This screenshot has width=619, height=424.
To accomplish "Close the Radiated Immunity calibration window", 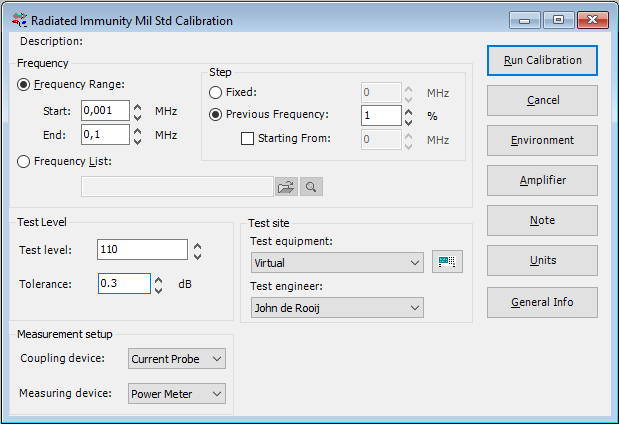I will click(x=593, y=20).
